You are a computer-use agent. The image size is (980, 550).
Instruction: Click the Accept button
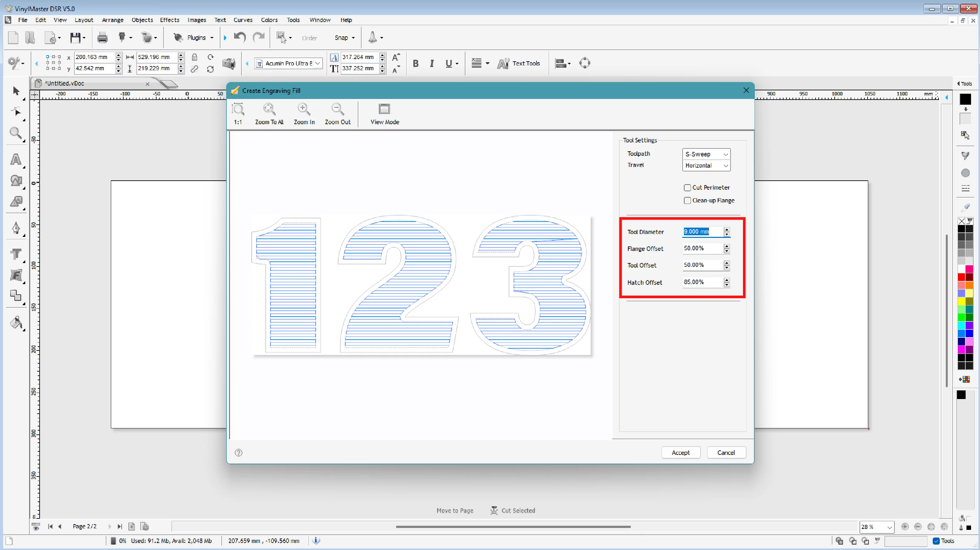click(681, 452)
